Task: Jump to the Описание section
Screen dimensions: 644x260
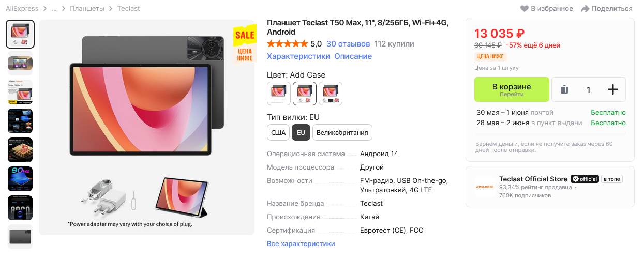Action: 353,56
